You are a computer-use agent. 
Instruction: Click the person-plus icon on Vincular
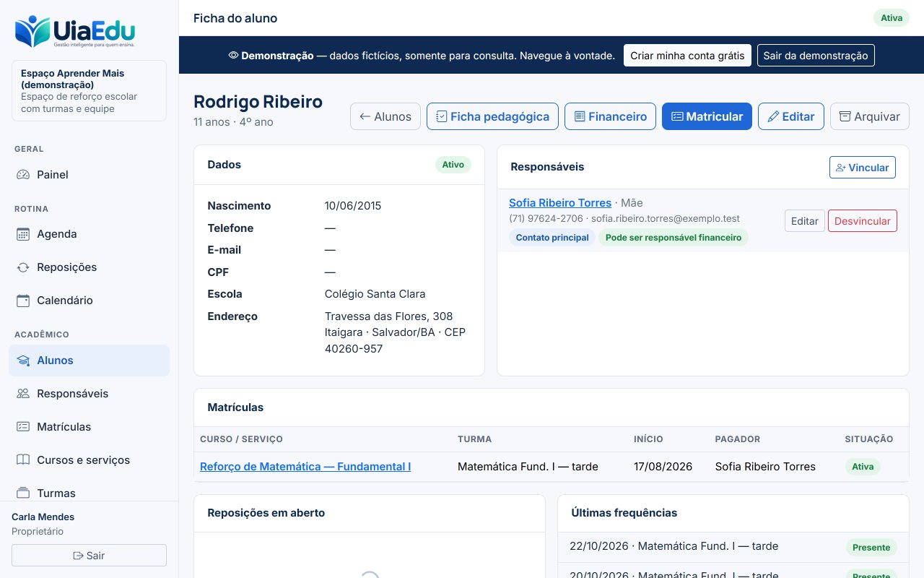[840, 168]
